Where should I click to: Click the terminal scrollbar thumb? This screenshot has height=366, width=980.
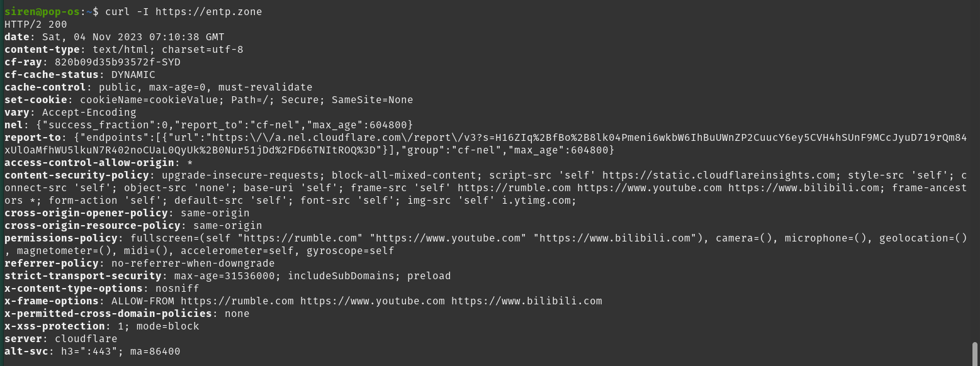coord(974,353)
